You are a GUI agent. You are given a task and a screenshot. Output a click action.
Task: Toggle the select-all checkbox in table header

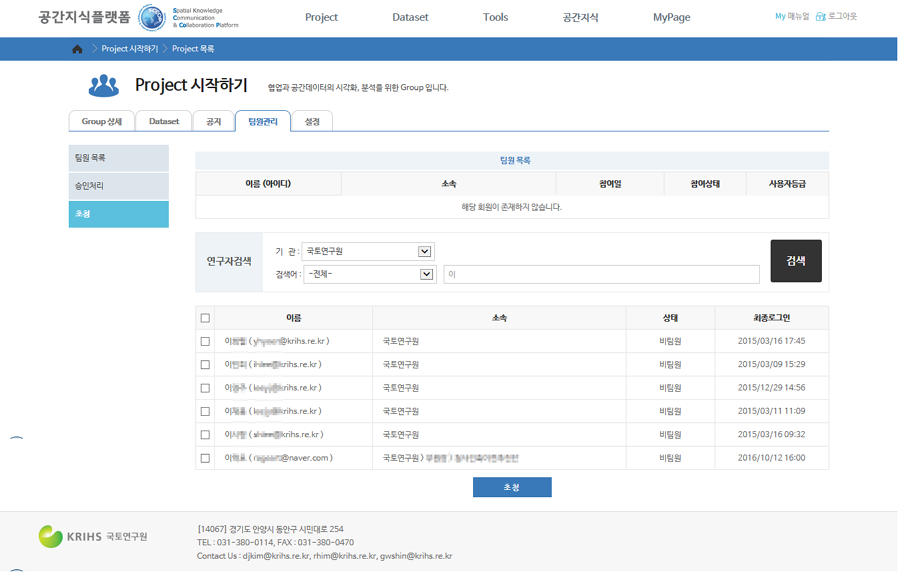[205, 318]
